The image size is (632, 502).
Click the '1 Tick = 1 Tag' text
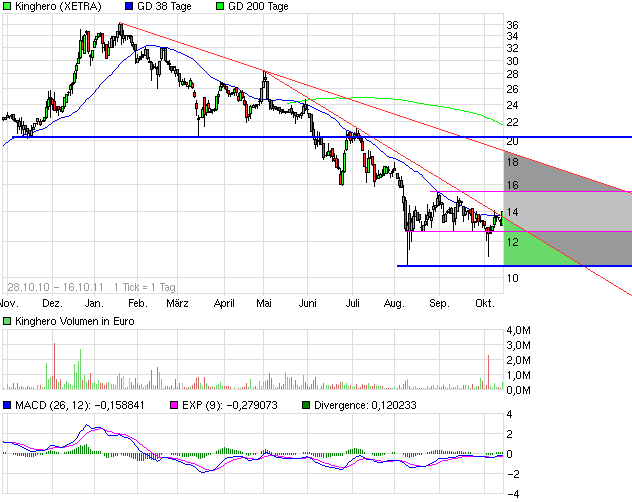(145, 287)
